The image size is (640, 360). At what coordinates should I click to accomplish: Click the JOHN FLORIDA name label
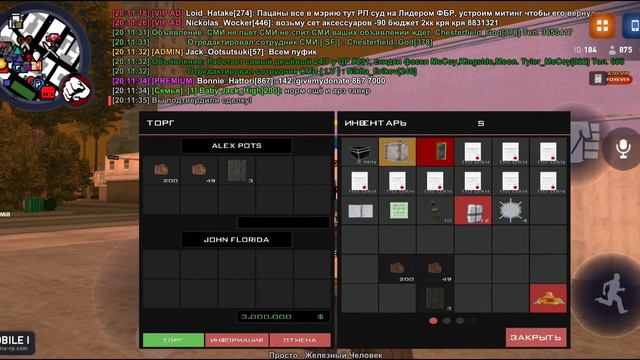click(x=236, y=240)
